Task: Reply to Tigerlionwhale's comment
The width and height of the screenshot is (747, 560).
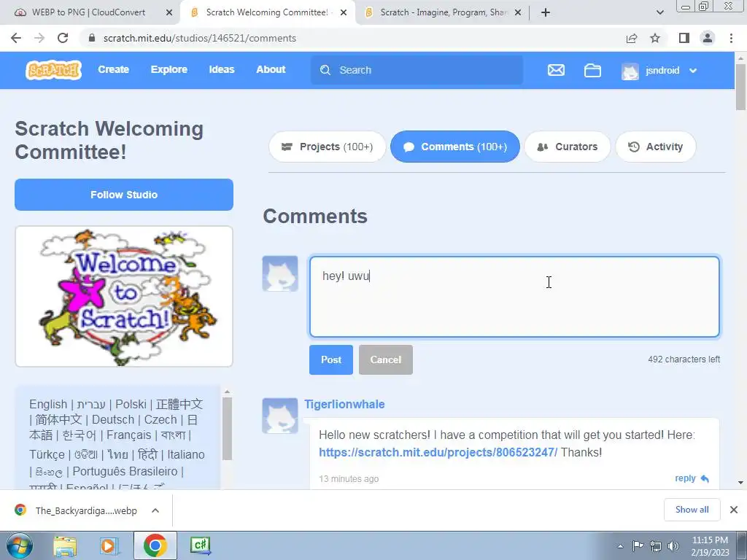Action: click(692, 478)
